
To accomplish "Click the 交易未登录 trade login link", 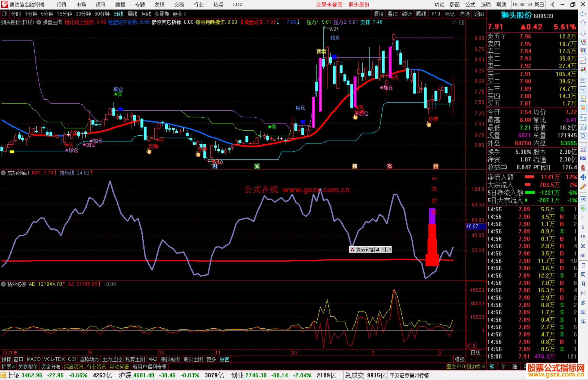I will point(329,4).
